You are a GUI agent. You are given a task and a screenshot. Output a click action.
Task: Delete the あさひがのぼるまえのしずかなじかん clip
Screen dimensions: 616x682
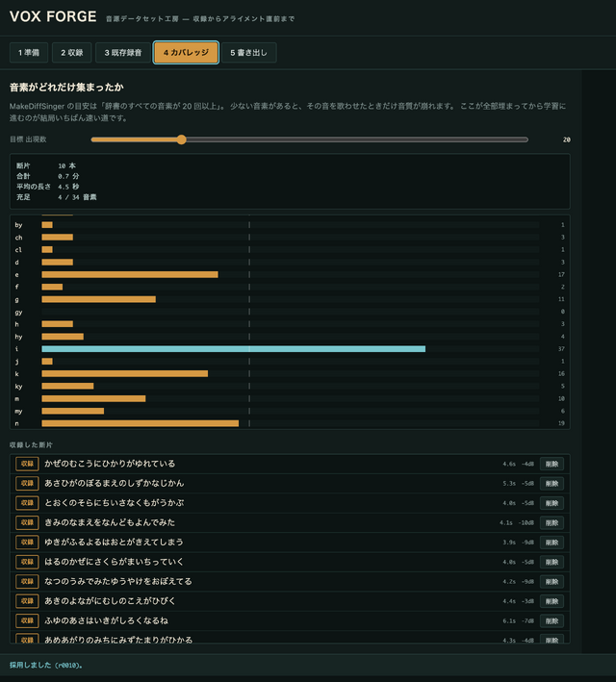pyautogui.click(x=552, y=483)
